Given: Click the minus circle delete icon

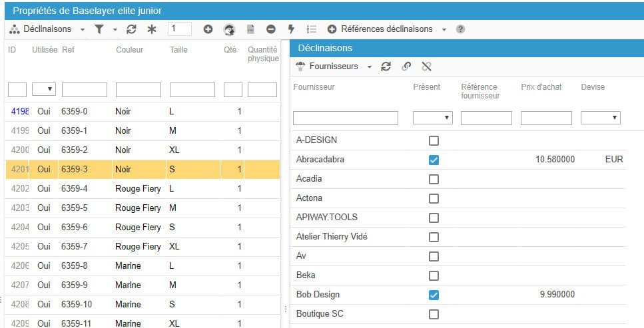Looking at the screenshot, I should 270,29.
